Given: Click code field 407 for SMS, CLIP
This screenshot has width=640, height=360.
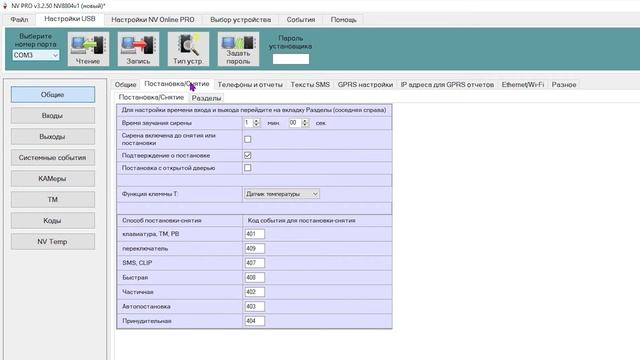Looking at the screenshot, I should coord(255,263).
